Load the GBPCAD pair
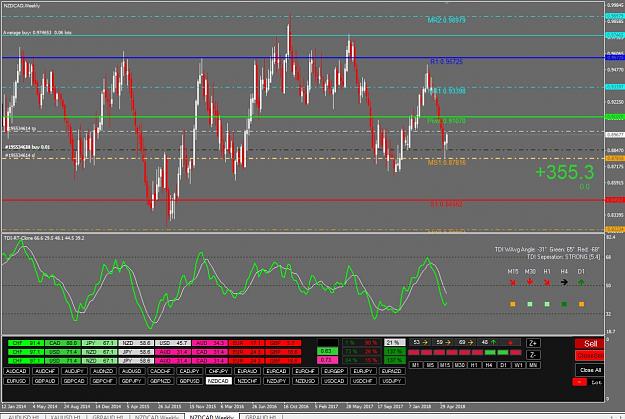 [74, 381]
